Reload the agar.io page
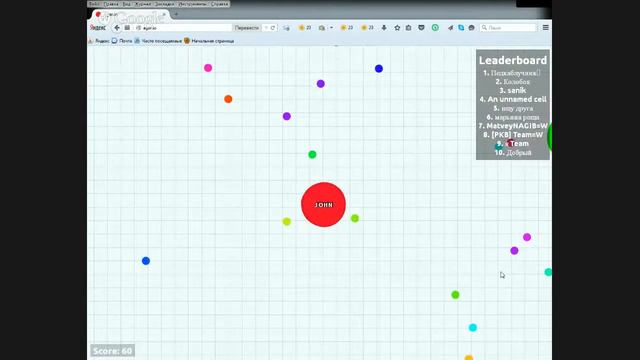Viewport: 640px width, 360px height. pyautogui.click(x=273, y=28)
